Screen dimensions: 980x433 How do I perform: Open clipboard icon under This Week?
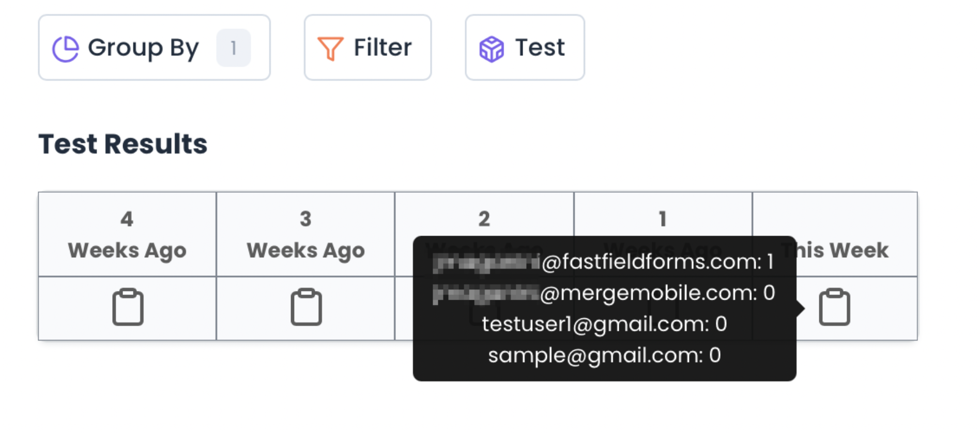click(834, 307)
